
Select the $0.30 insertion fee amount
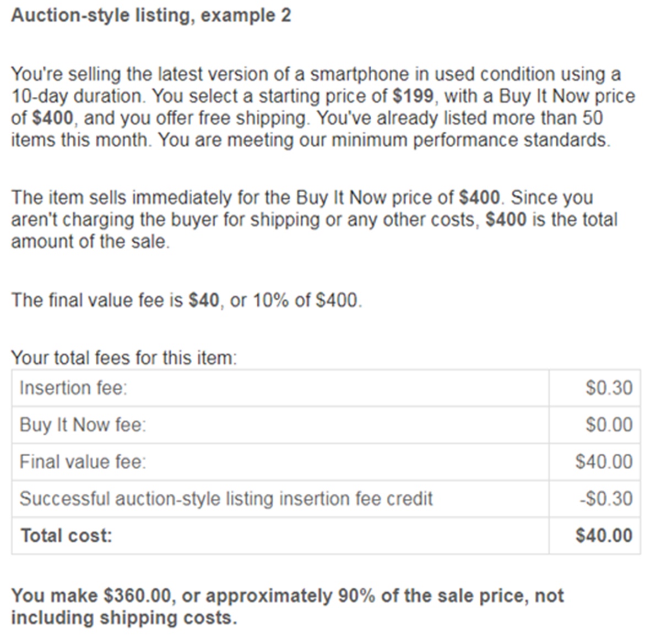click(609, 388)
